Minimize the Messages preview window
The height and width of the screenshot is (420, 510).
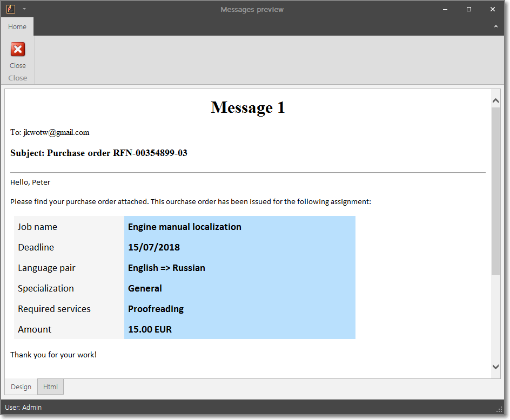coord(445,9)
